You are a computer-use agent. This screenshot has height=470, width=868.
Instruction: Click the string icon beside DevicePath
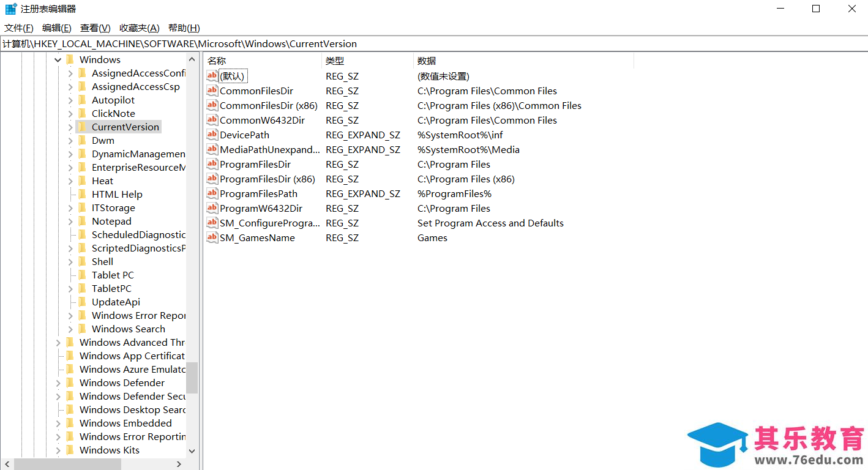212,135
